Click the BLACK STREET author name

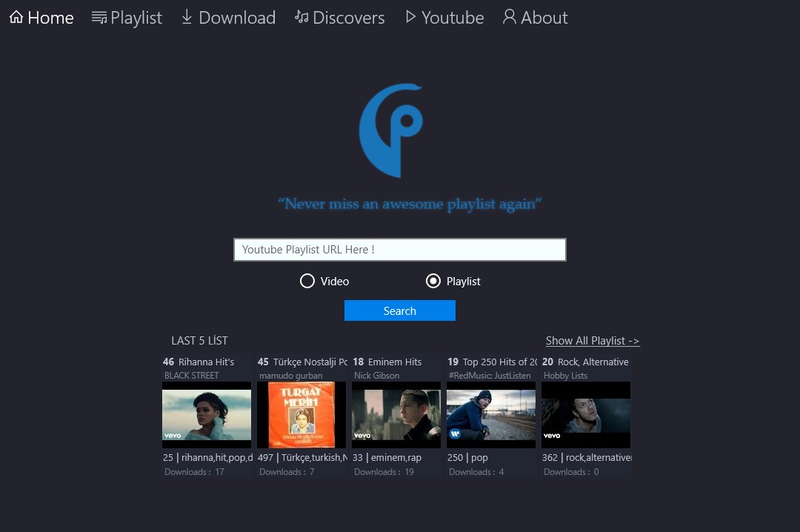pyautogui.click(x=191, y=375)
